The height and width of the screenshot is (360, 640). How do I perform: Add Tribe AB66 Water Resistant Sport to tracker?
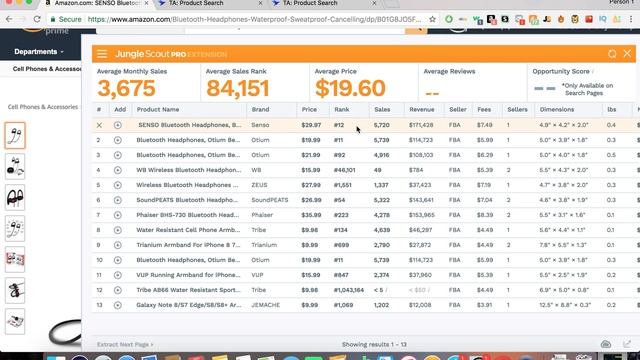coord(118,290)
